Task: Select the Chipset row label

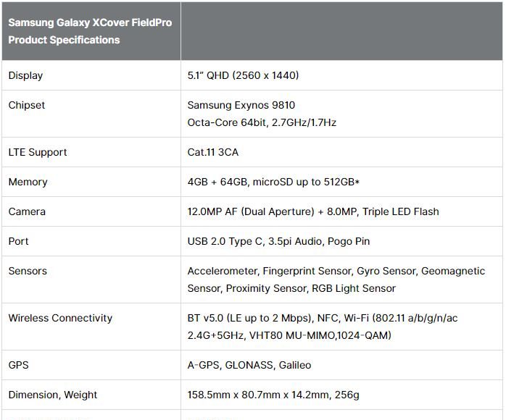Action: (x=27, y=105)
